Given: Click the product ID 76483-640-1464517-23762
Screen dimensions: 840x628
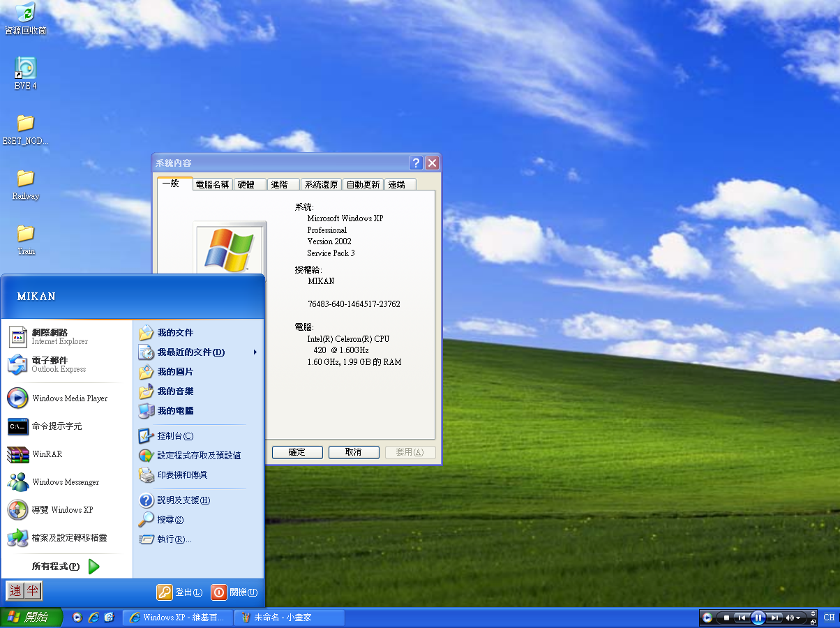Looking at the screenshot, I should click(x=354, y=304).
